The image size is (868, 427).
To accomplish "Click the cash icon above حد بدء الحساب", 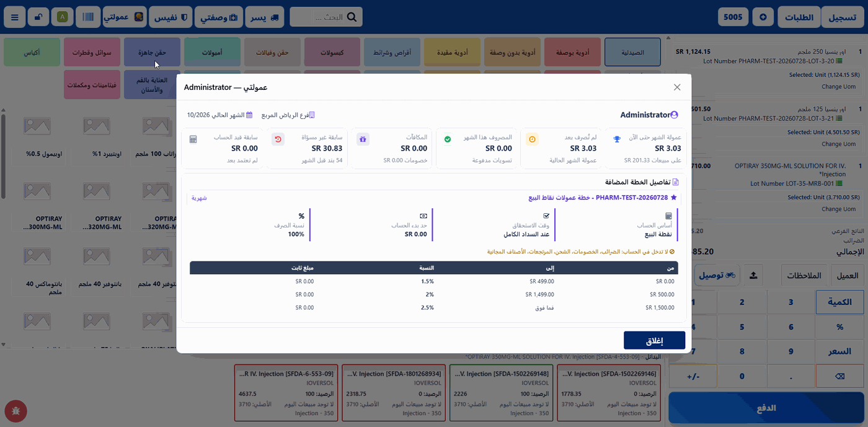I will (x=423, y=216).
